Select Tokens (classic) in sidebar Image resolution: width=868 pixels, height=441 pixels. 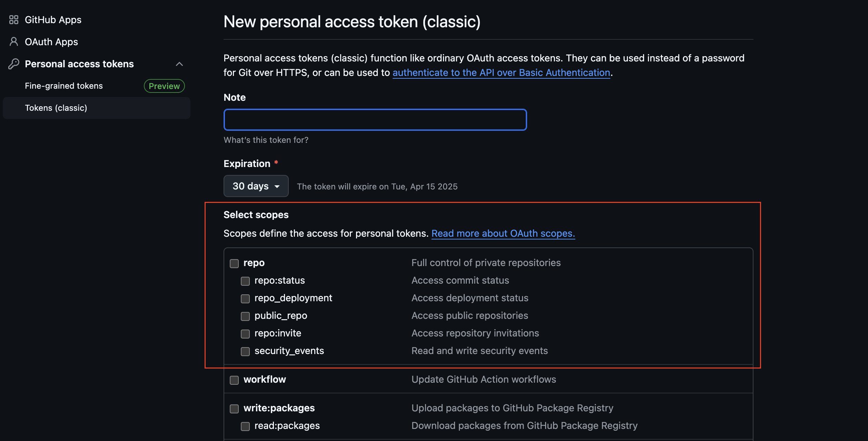[56, 108]
